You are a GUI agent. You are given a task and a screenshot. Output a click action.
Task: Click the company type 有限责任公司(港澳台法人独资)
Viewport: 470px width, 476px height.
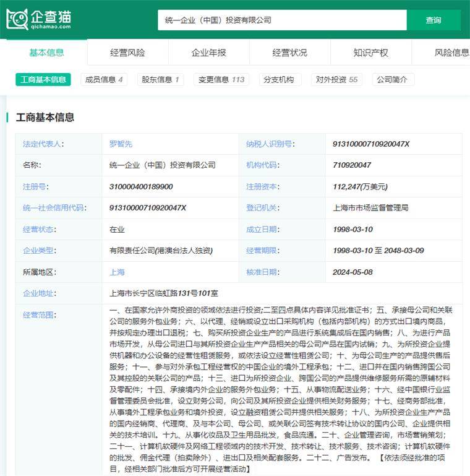click(x=161, y=251)
